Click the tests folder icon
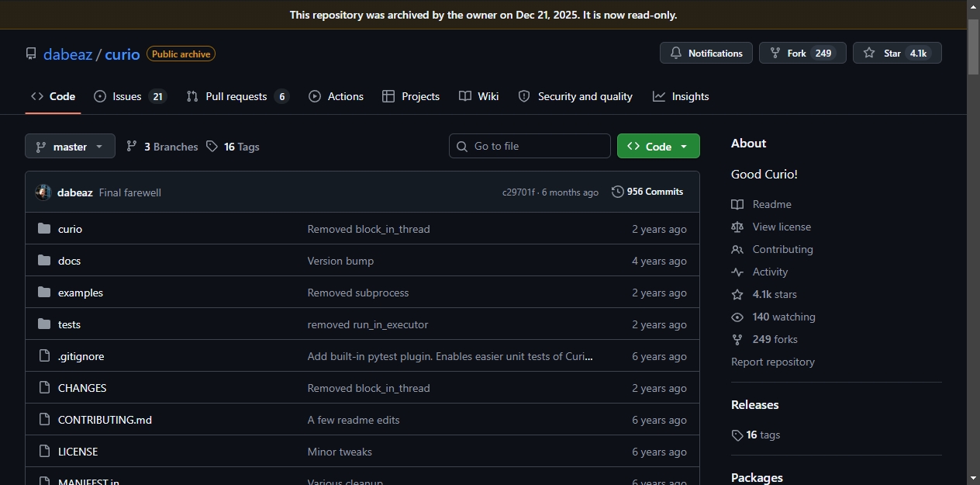980x485 pixels. tap(44, 324)
